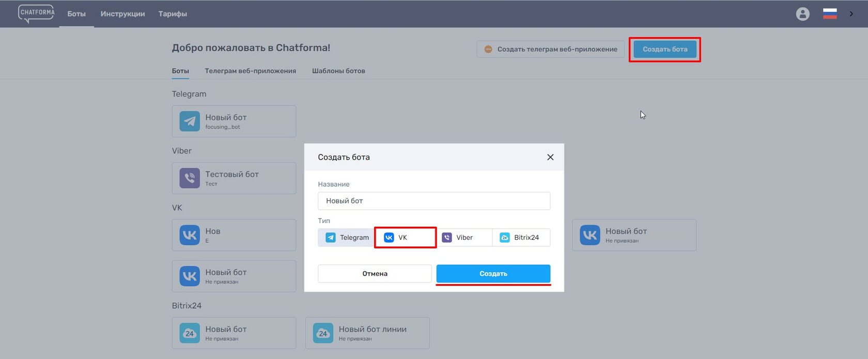Switch to the Боты tab
Viewport: 868px width, 359px height.
coord(180,71)
